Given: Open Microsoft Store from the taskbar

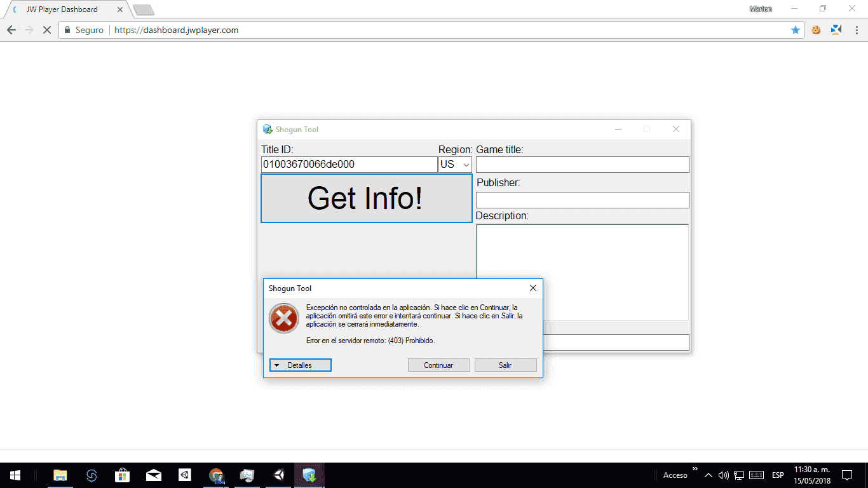Looking at the screenshot, I should pyautogui.click(x=123, y=475).
